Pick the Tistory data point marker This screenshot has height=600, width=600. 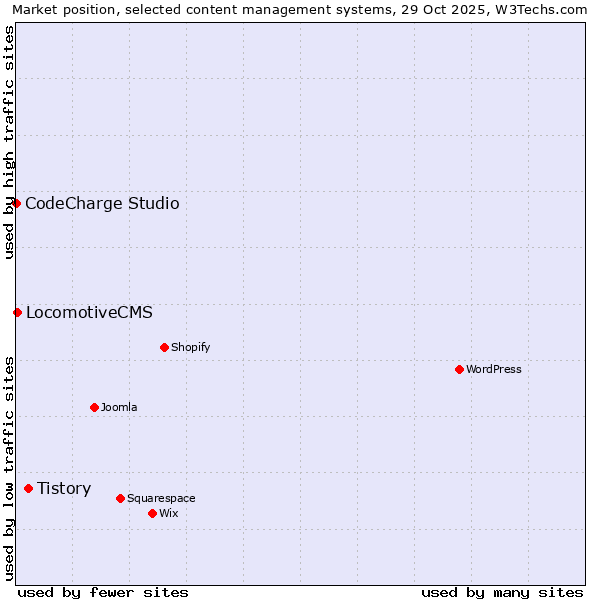[28, 488]
